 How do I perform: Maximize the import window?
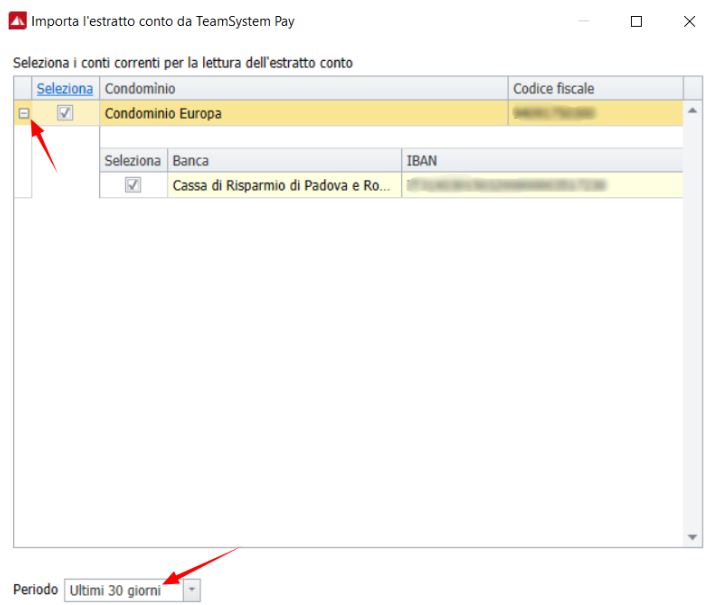(636, 21)
